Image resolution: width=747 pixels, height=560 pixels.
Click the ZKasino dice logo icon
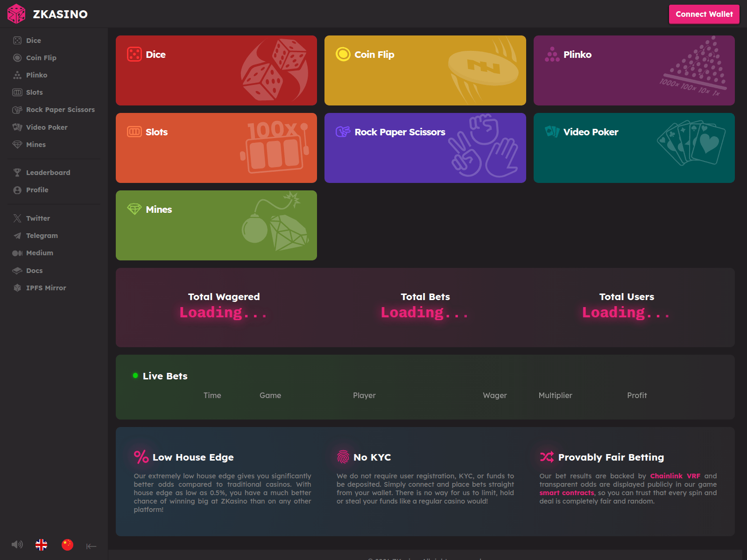(16, 14)
